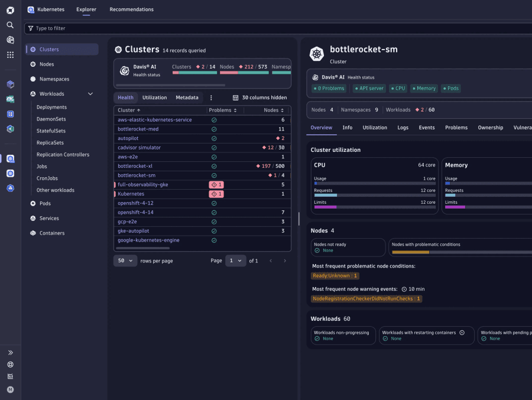Open the Page number dropdown
Screen dimensions: 532x400
coord(235,261)
